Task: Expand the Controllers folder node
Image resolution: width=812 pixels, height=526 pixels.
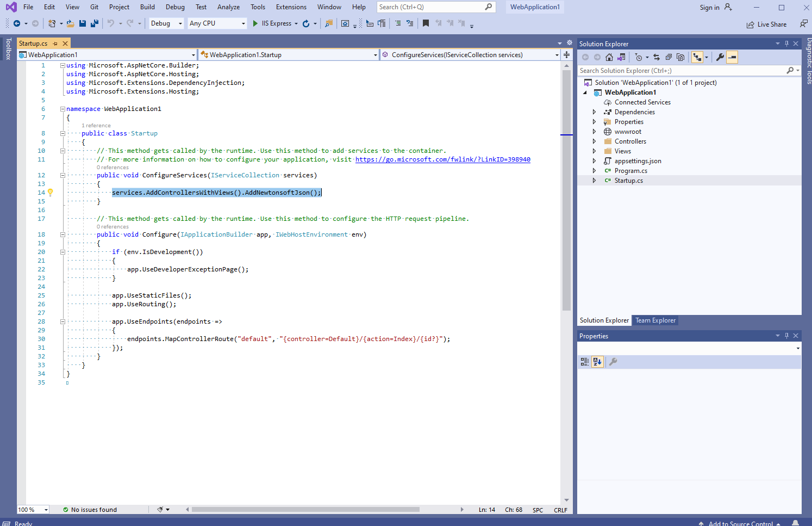Action: click(x=594, y=141)
